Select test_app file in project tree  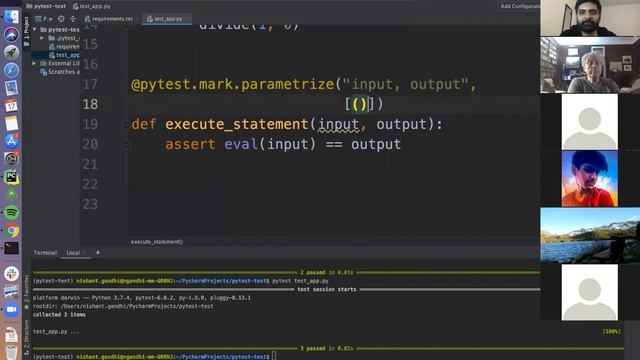64,55
